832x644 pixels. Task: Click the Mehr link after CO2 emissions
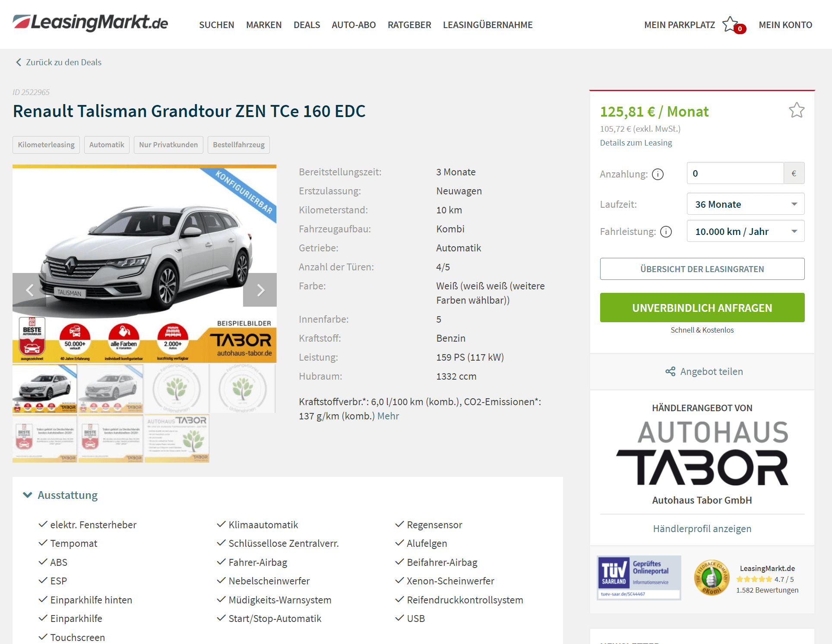tap(388, 416)
